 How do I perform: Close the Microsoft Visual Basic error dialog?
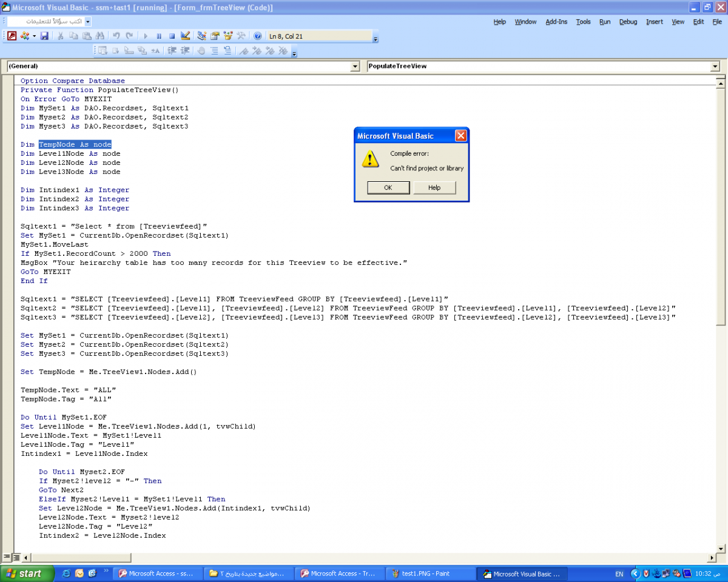click(x=460, y=136)
